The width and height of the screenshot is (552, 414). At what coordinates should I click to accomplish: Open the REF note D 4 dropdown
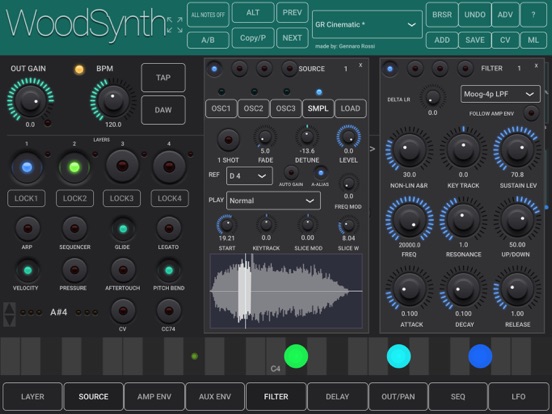[x=249, y=176]
